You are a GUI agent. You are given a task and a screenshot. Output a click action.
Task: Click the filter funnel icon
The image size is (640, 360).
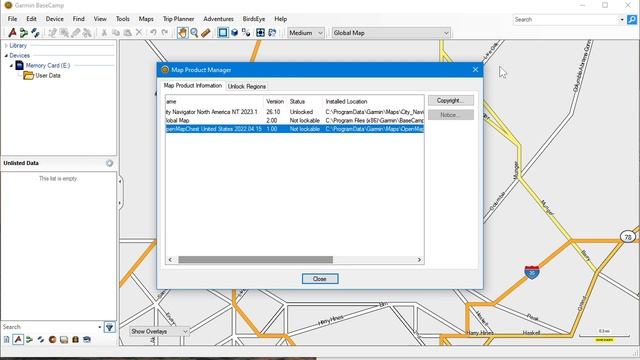tap(109, 327)
